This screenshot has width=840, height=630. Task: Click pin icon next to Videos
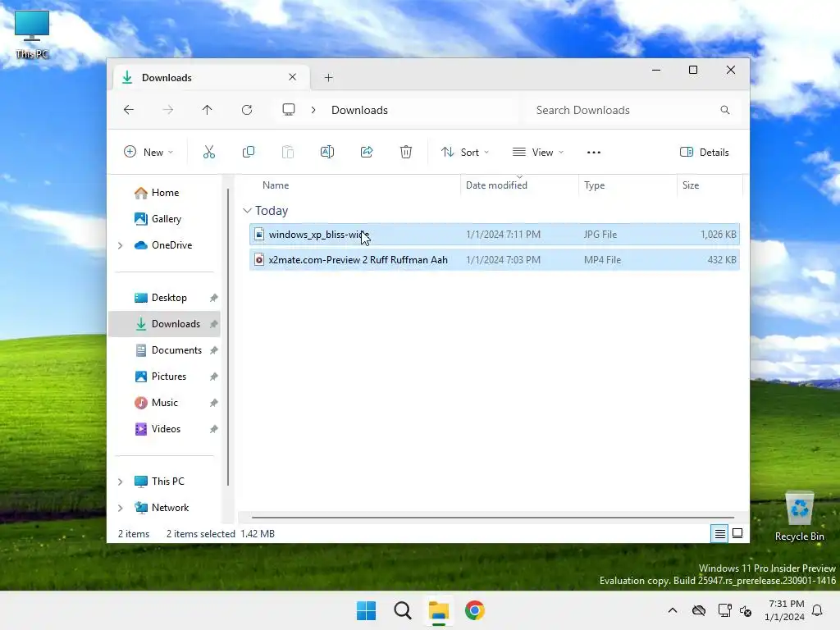(214, 429)
